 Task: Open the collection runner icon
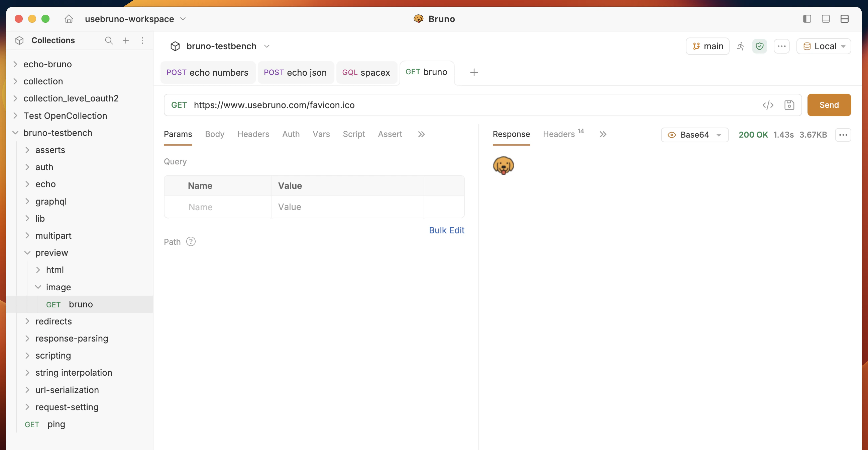pyautogui.click(x=741, y=46)
